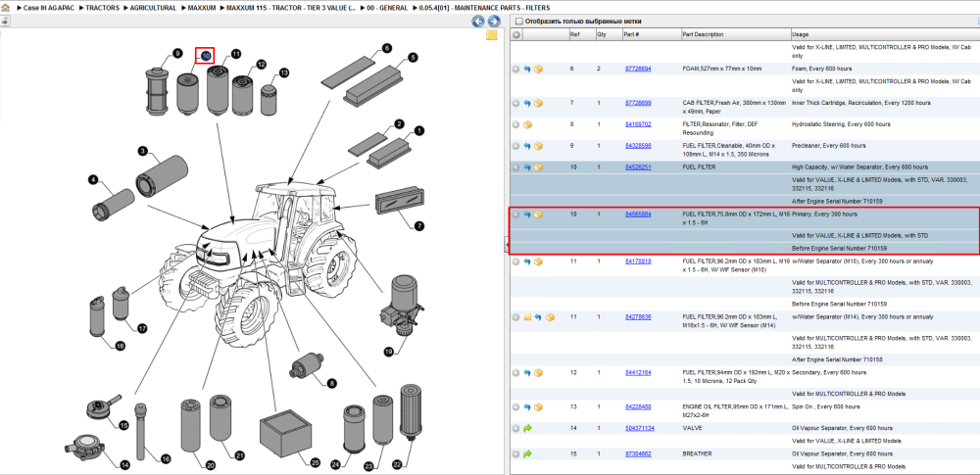Toggle 'Отобразить только выбранные метки' checkbox
The height and width of the screenshot is (475, 980).
(517, 22)
